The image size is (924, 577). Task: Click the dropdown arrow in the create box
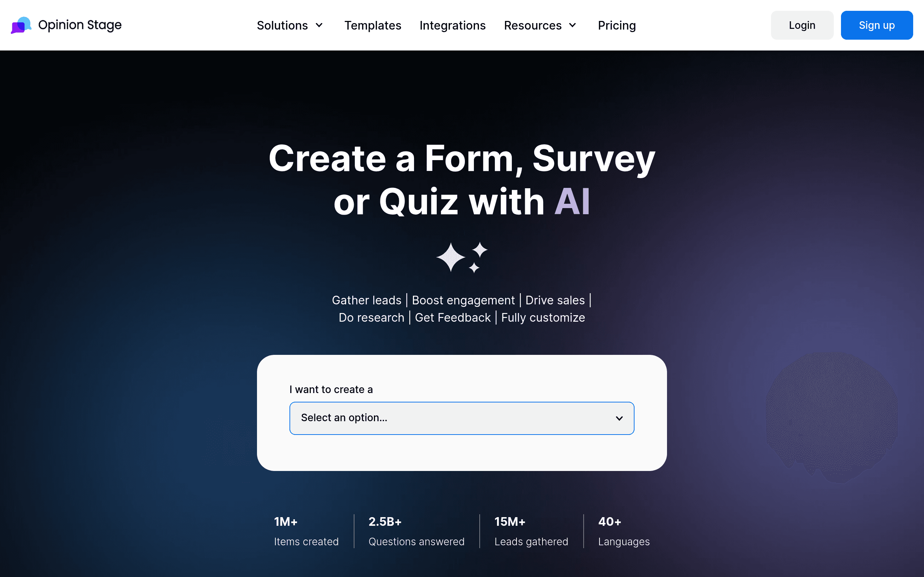point(619,418)
